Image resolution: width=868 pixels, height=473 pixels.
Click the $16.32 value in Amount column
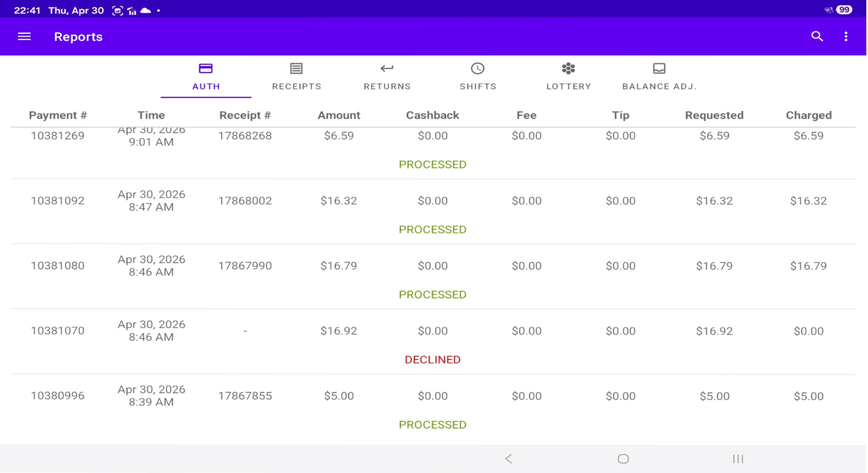pyautogui.click(x=339, y=201)
